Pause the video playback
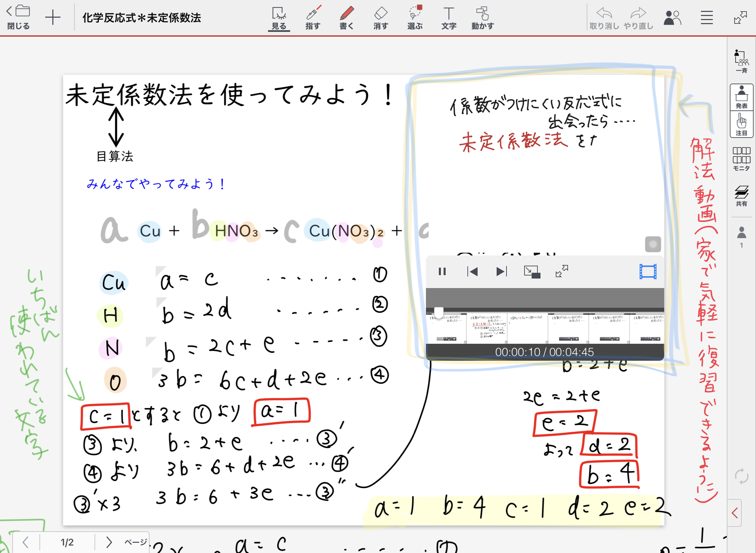 click(442, 271)
